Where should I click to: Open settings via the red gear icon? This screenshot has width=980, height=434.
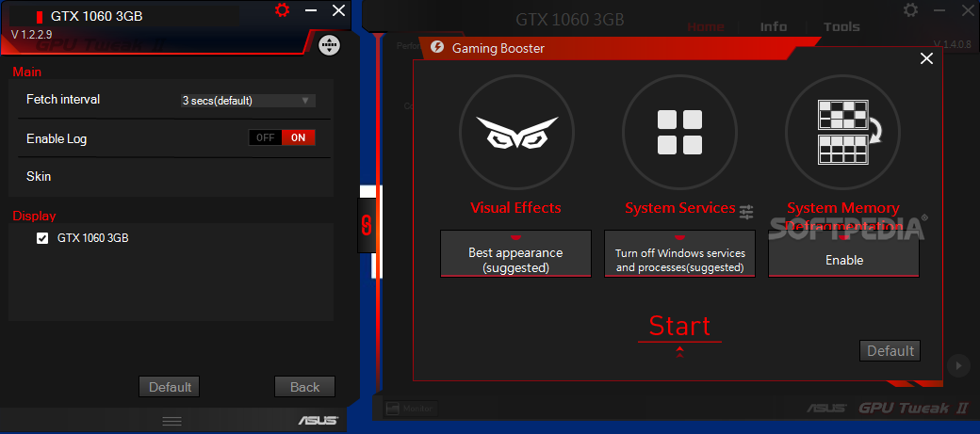pos(283,10)
